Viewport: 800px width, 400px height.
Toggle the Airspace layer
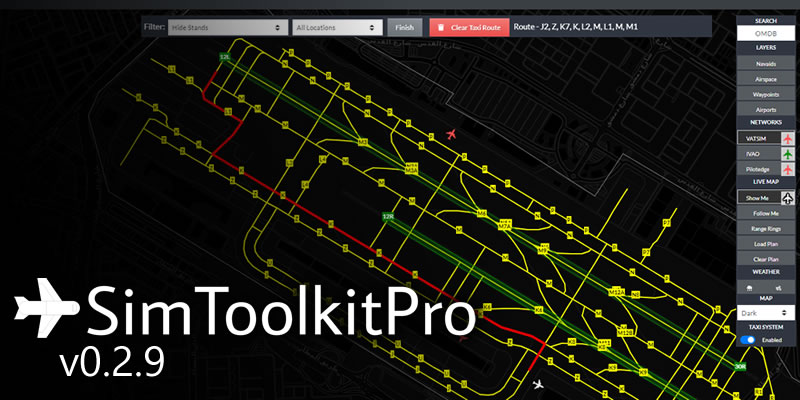766,80
